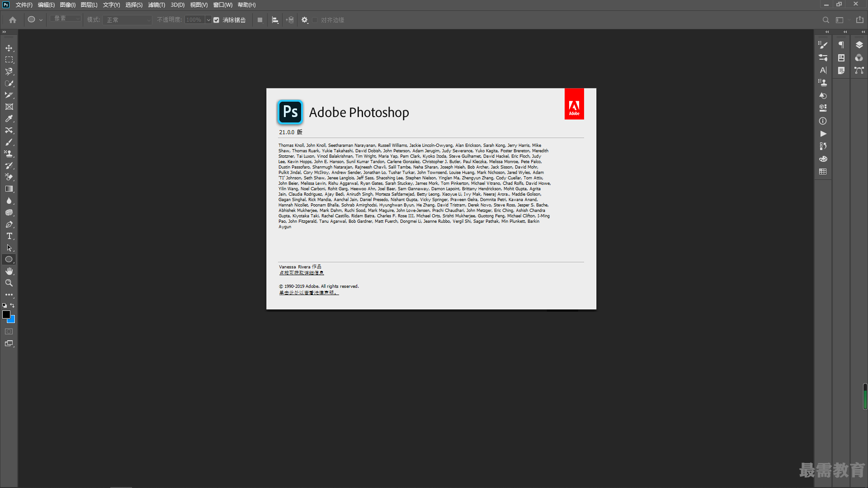Open the Edit Toolbar three-dots button
Screen dimensions: 868x488
(9, 295)
